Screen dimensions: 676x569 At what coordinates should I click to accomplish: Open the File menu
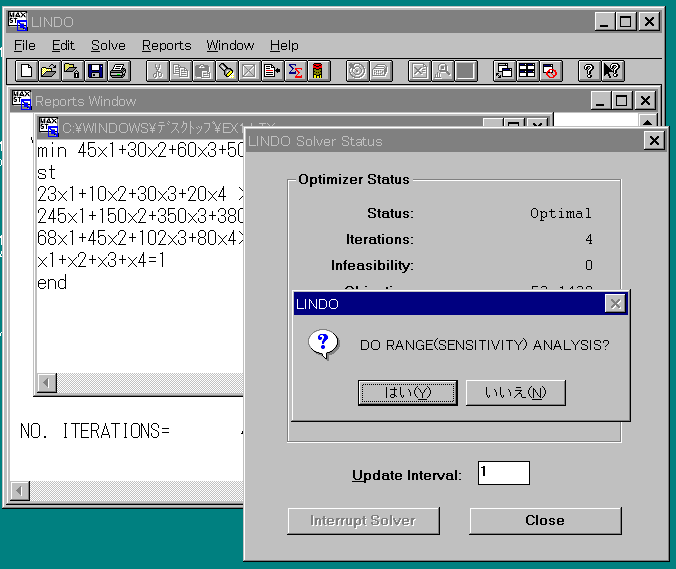pyautogui.click(x=25, y=45)
